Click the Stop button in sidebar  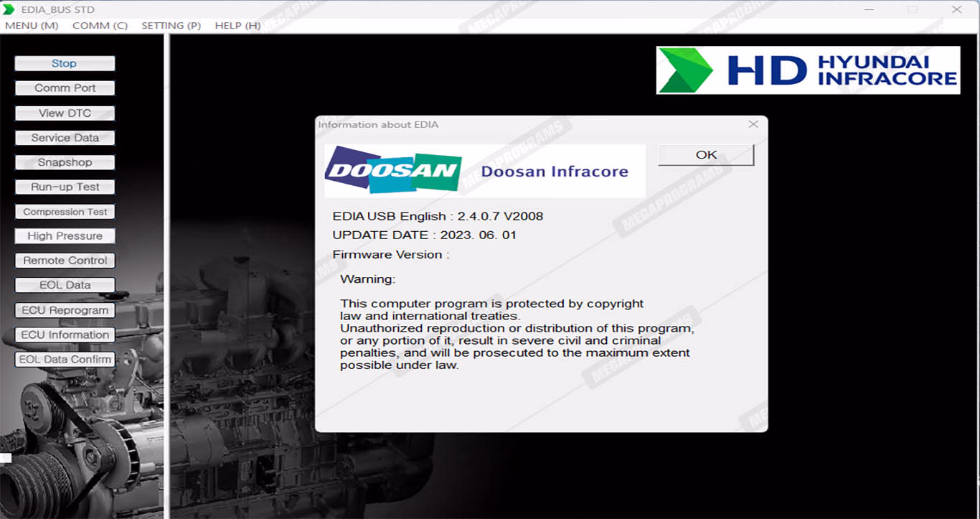point(65,64)
